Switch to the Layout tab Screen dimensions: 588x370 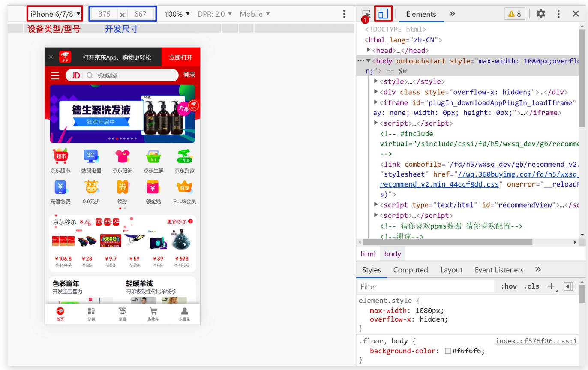click(451, 270)
